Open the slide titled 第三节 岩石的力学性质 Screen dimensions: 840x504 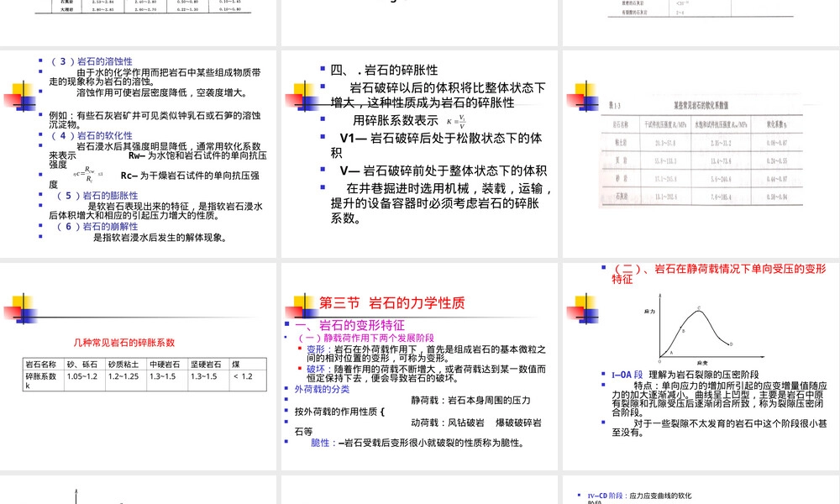419,366
